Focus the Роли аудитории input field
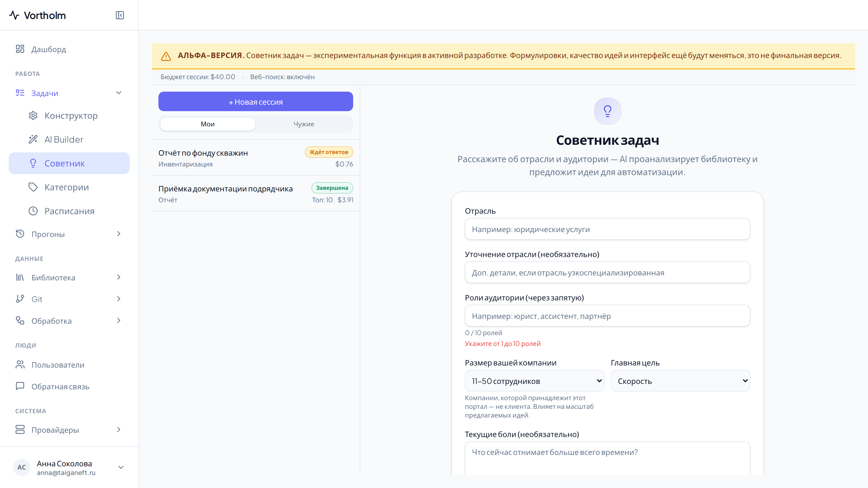Image resolution: width=868 pixels, height=488 pixels. coord(608,316)
